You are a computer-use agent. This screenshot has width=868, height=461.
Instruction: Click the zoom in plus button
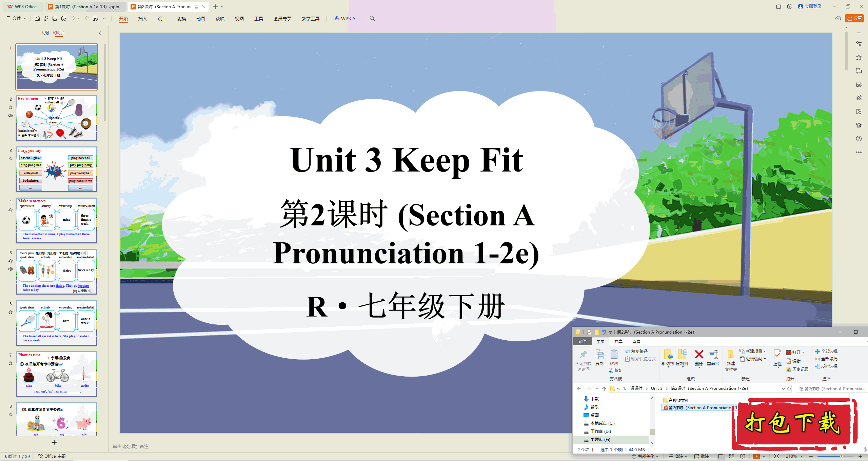(860, 456)
